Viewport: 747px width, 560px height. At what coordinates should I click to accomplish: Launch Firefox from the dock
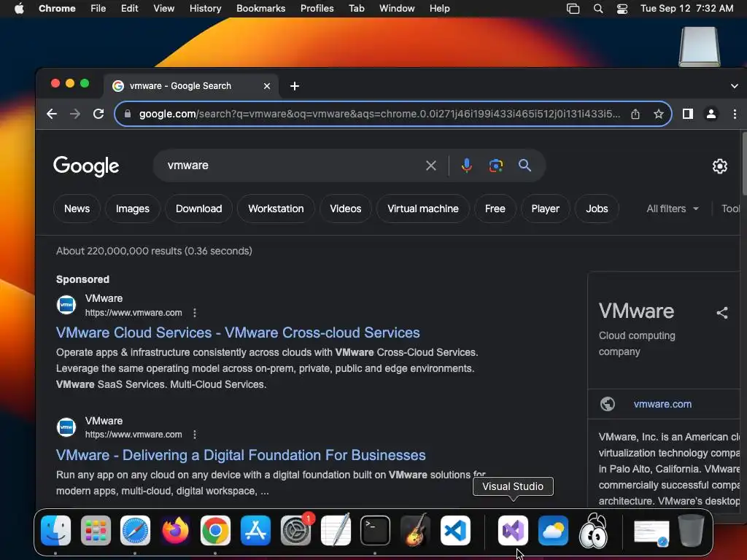(x=175, y=531)
